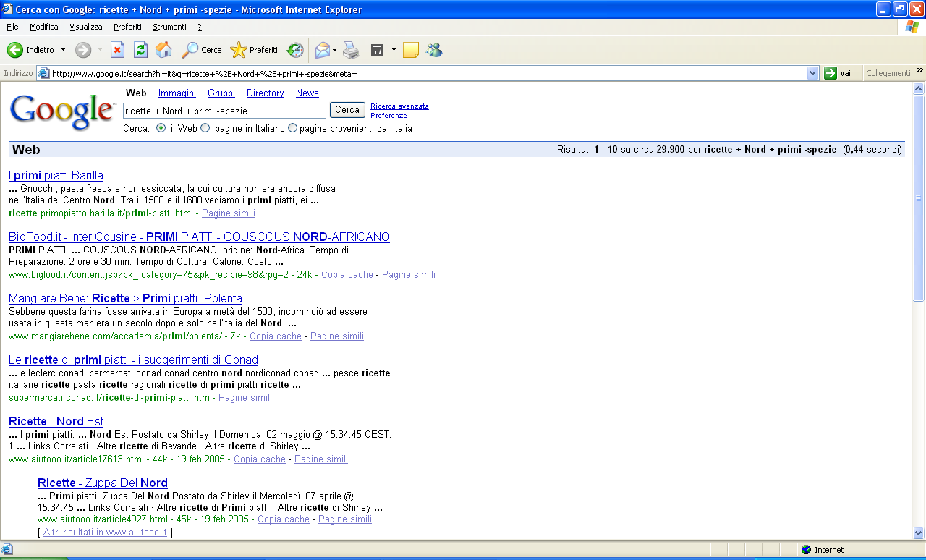Open Pagine simili for Barilla result
The width and height of the screenshot is (926, 560).
point(229,213)
